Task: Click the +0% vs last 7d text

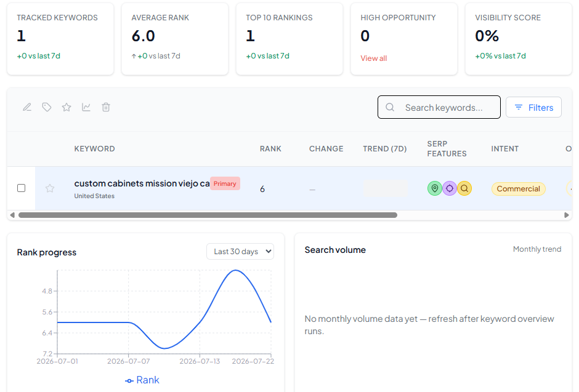Action: point(500,55)
